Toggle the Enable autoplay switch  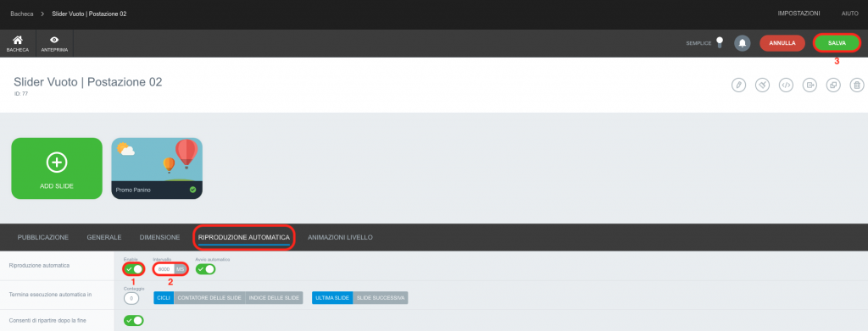133,269
